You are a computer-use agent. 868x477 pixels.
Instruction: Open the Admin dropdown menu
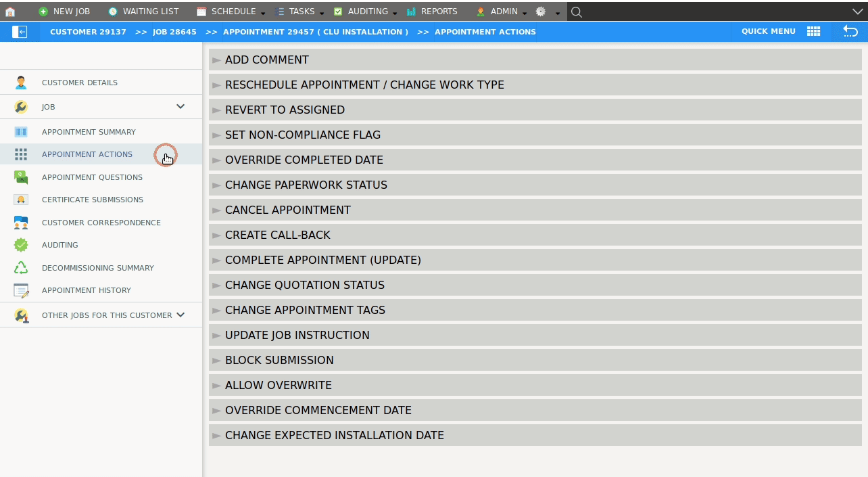pyautogui.click(x=503, y=12)
